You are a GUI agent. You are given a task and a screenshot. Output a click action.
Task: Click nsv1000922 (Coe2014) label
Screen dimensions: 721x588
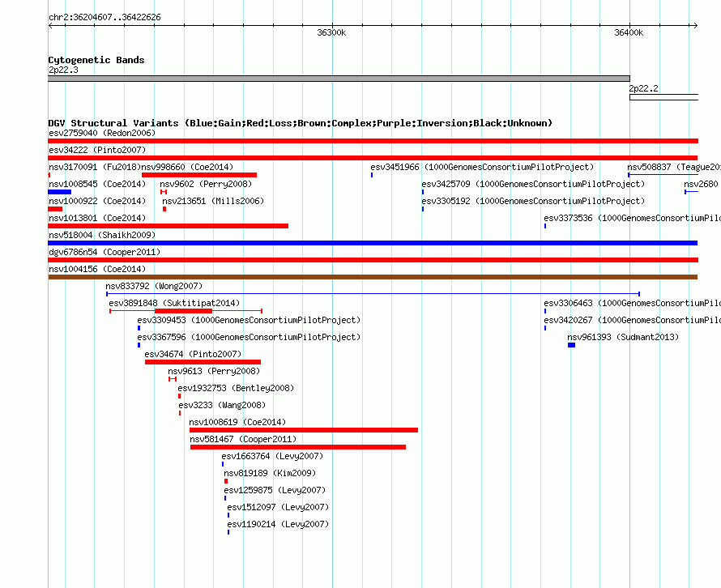(x=97, y=201)
